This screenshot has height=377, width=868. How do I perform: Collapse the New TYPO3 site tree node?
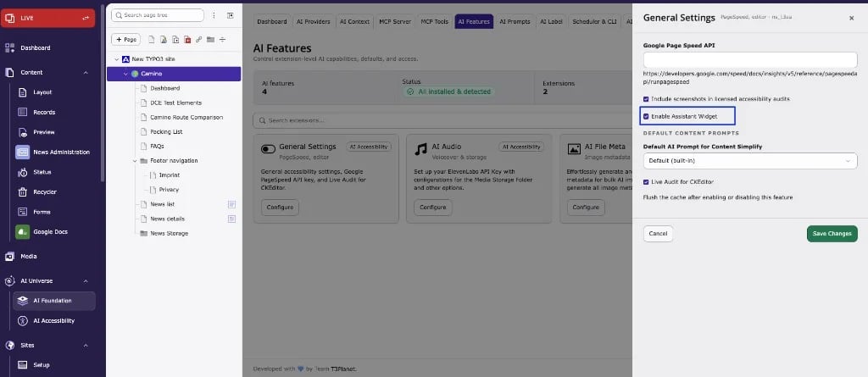(116, 59)
